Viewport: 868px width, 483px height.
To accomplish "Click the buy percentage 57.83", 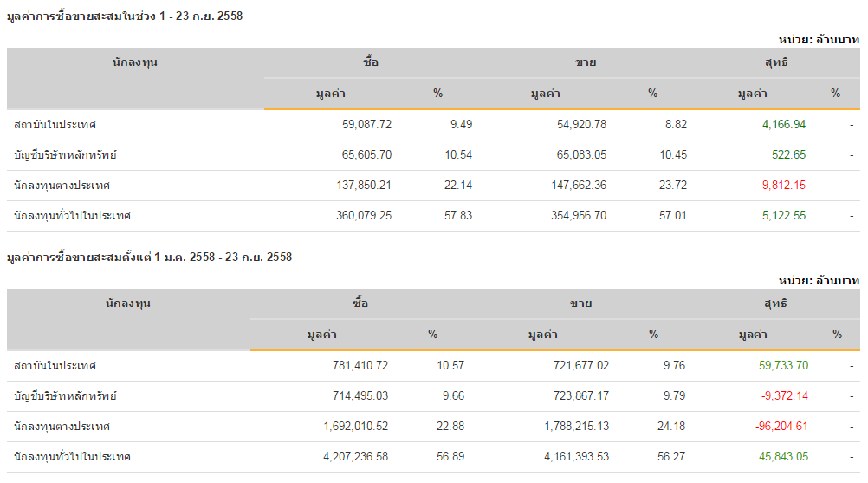I will pyautogui.click(x=458, y=216).
